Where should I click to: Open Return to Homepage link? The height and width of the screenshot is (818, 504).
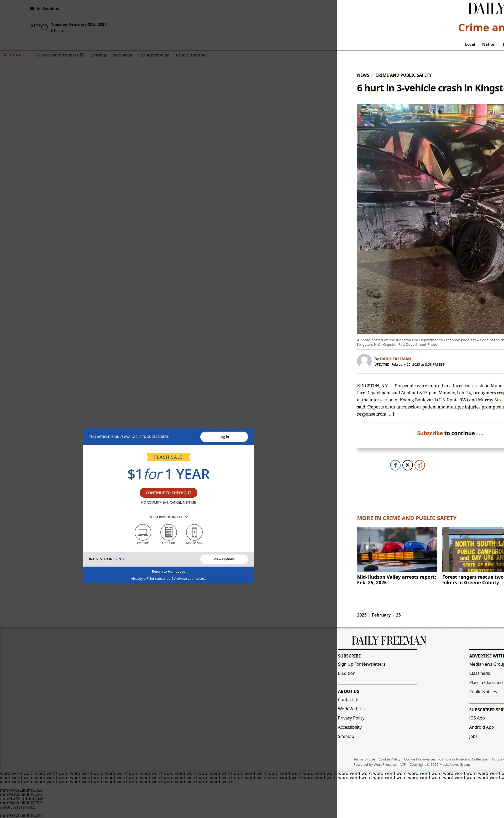tap(168, 572)
